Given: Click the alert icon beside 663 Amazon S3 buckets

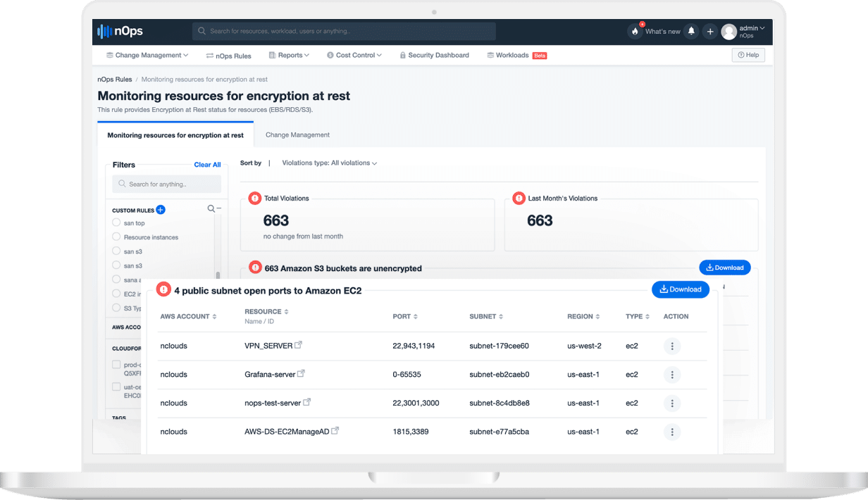Looking at the screenshot, I should [x=256, y=268].
